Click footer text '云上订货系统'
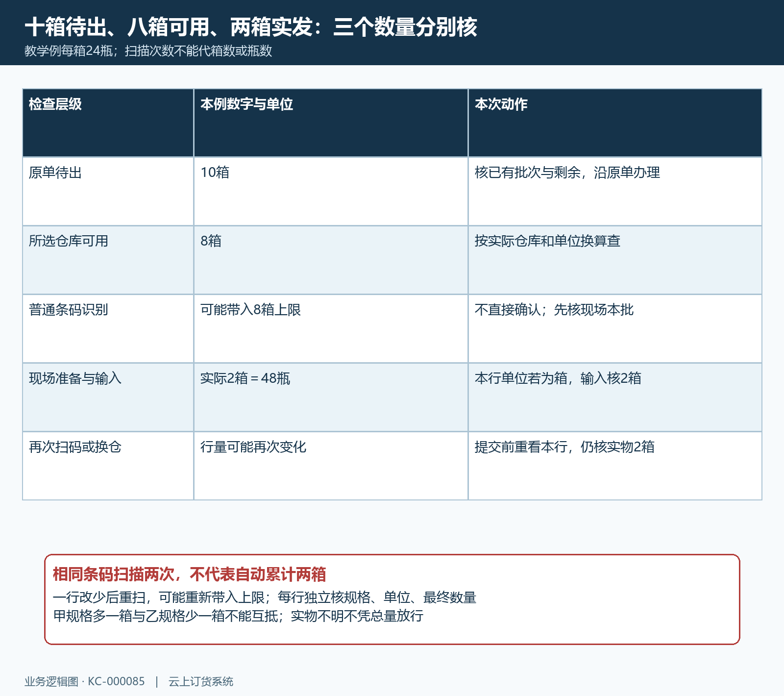This screenshot has width=784, height=696. (201, 682)
